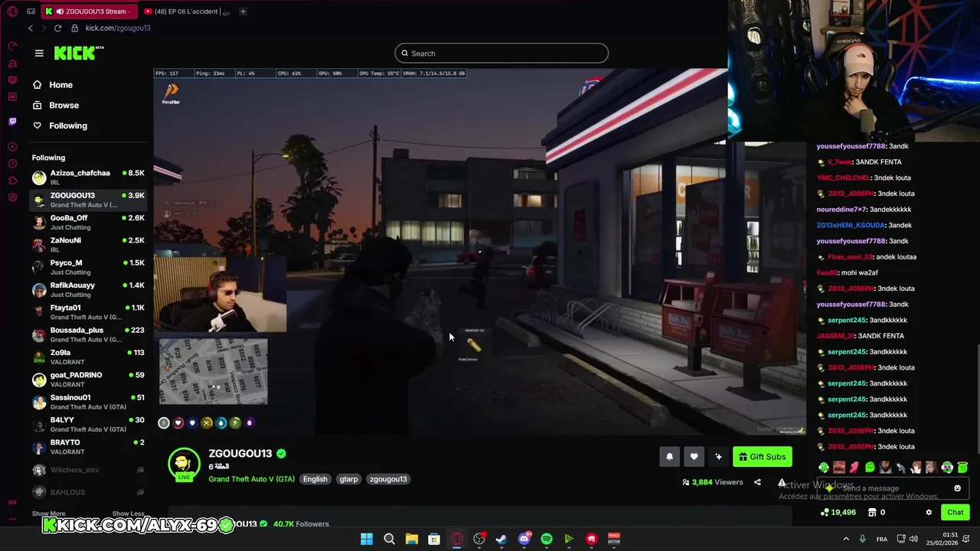
Task: Open the Twitch icon in Opera sidebar
Action: (12, 122)
